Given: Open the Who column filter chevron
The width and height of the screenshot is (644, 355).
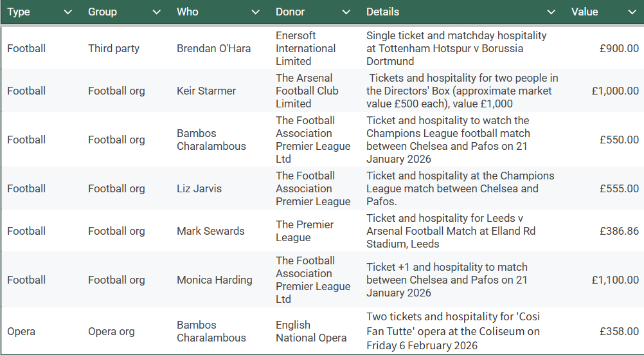Looking at the screenshot, I should [255, 12].
